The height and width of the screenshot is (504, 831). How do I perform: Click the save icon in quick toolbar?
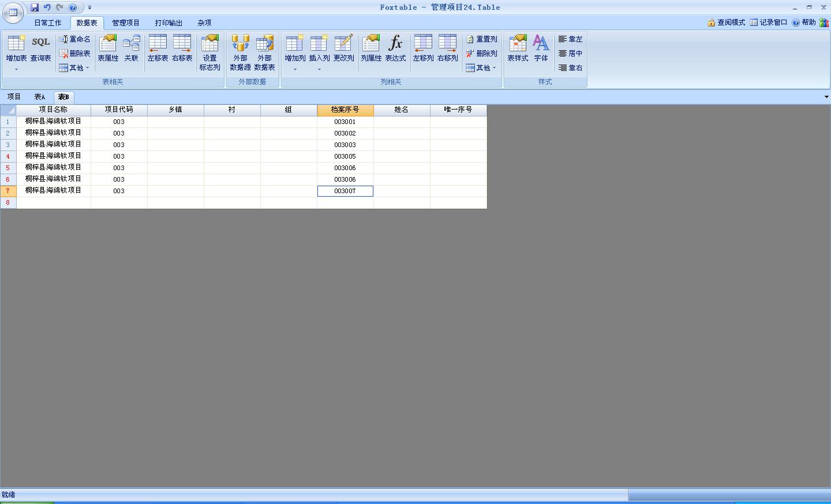[35, 7]
